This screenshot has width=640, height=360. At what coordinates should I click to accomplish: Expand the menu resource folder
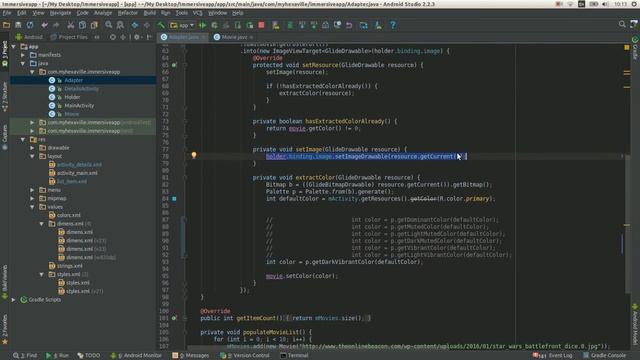33,190
